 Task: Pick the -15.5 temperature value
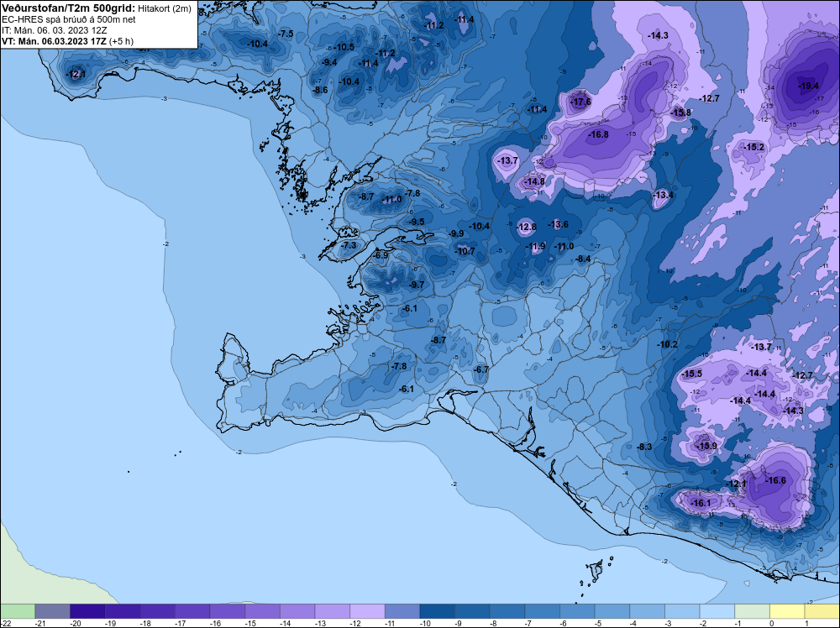pyautogui.click(x=691, y=374)
